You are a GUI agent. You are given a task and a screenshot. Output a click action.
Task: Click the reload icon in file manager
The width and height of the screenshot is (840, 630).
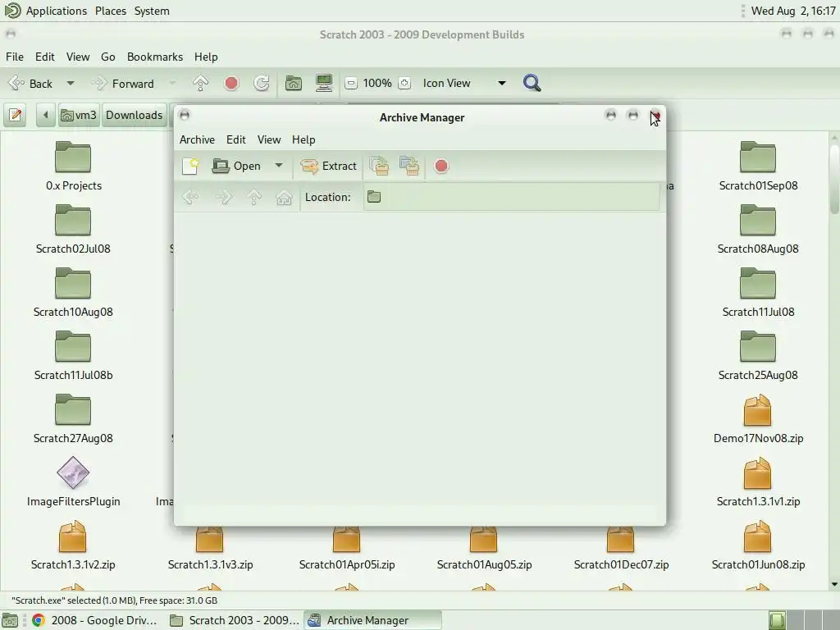[x=262, y=83]
